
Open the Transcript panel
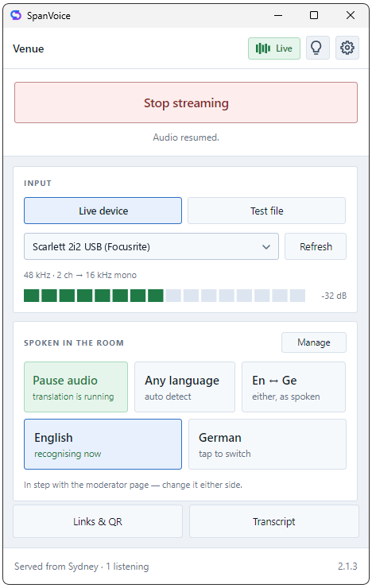[274, 521]
